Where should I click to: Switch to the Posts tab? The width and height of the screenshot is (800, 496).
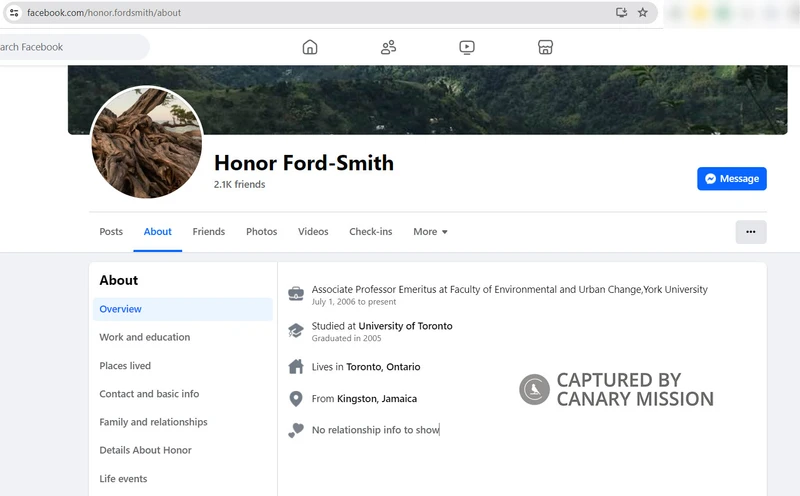click(x=111, y=232)
